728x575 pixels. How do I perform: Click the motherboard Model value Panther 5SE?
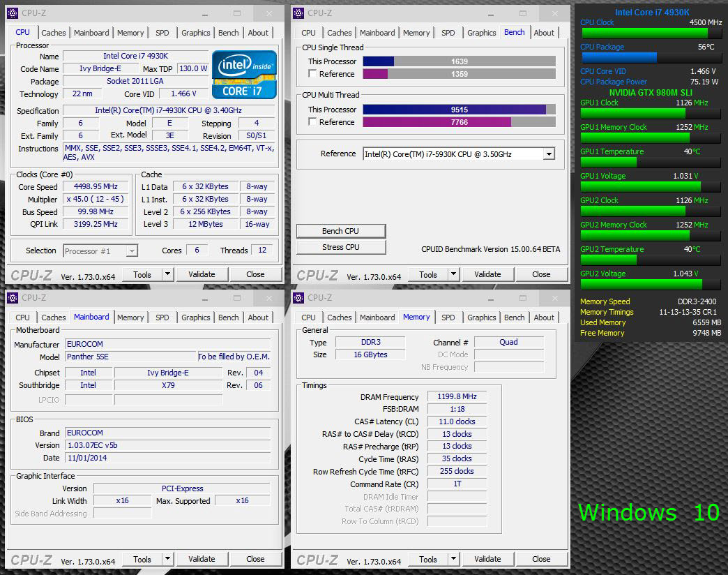click(x=131, y=357)
